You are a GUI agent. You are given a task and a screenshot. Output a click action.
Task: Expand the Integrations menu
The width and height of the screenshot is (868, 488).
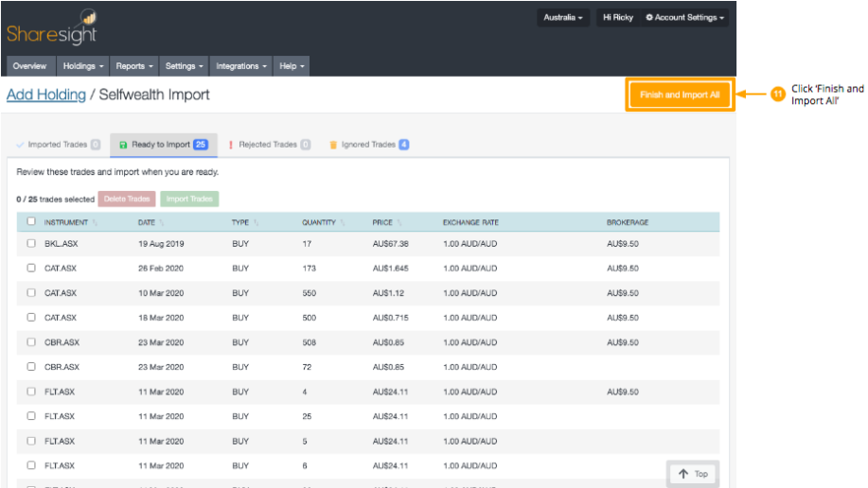pyautogui.click(x=240, y=66)
